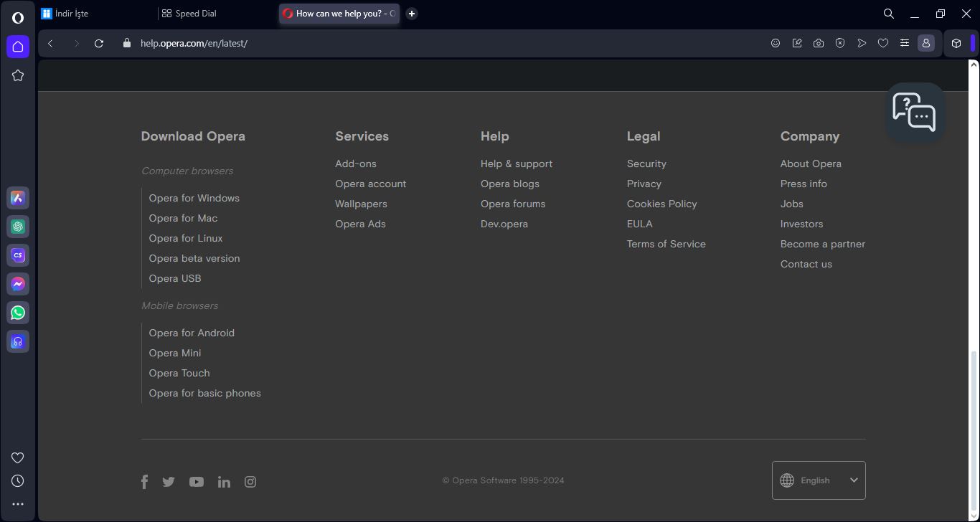Visit Opera's Facebook page
This screenshot has width=980, height=522.
coord(144,482)
